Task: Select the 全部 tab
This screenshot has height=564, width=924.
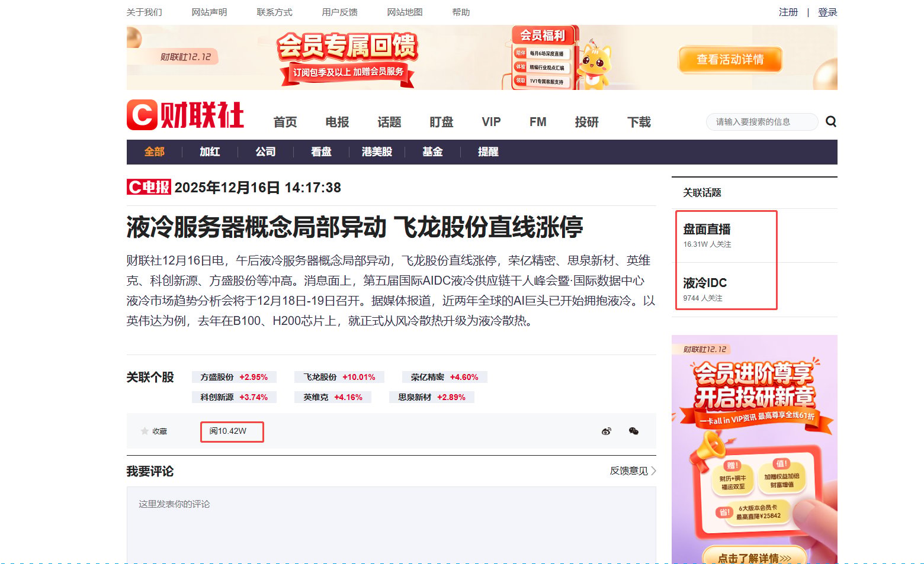Action: 155,152
